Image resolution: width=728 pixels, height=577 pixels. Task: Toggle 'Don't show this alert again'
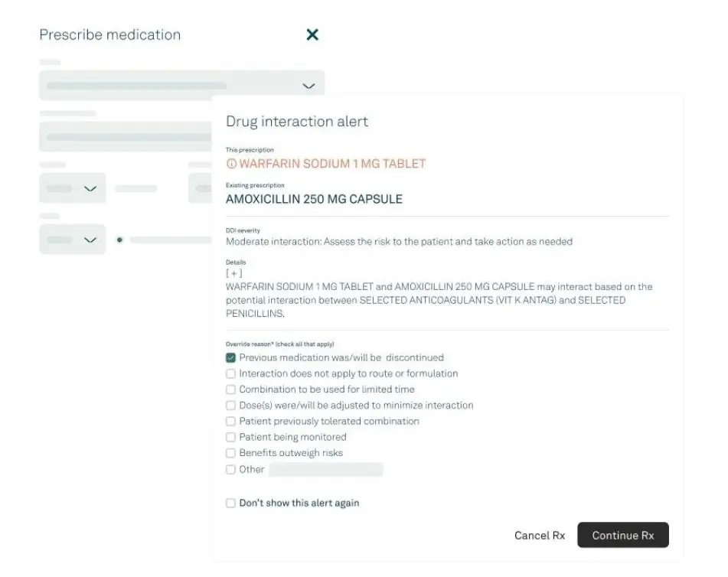coord(230,503)
